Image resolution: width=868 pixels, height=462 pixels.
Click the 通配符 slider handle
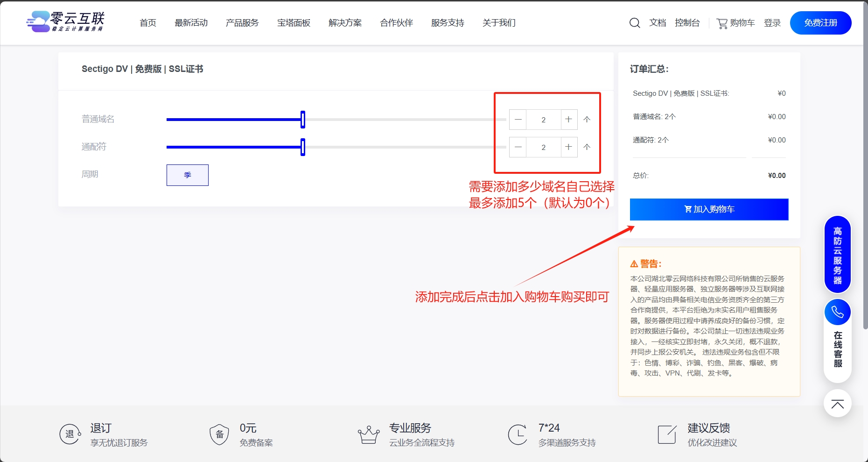pyautogui.click(x=303, y=147)
